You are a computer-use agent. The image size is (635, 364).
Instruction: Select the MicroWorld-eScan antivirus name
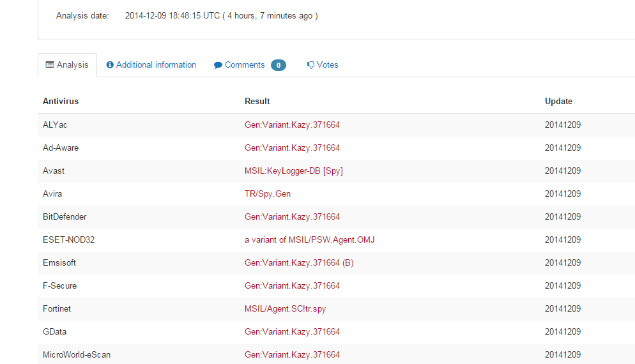tap(77, 355)
